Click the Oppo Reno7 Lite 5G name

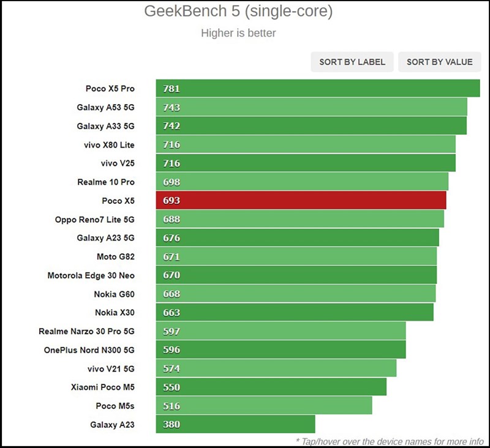coord(94,220)
